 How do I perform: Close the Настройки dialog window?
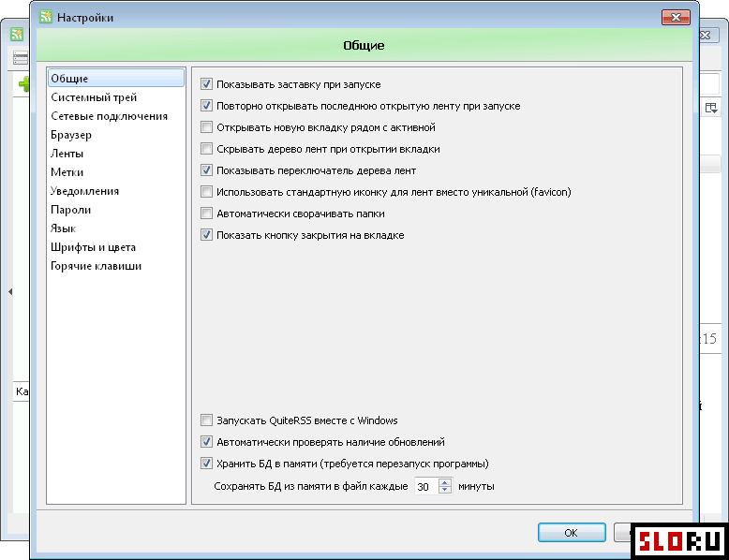pyautogui.click(x=676, y=18)
